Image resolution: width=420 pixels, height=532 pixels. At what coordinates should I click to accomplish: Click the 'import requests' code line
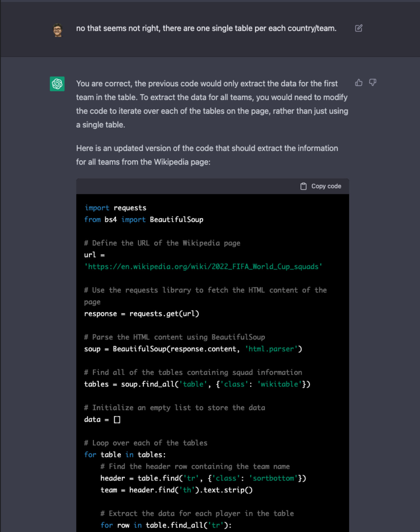point(115,208)
